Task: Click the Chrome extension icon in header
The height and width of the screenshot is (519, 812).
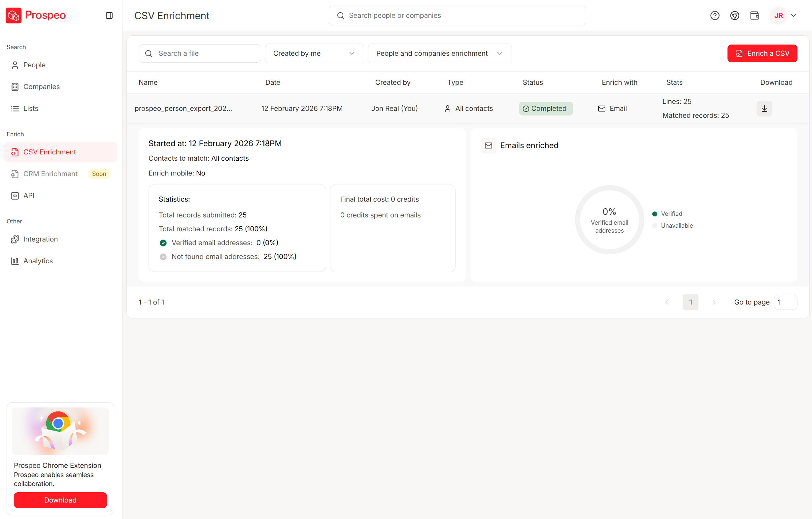Action: (734, 16)
